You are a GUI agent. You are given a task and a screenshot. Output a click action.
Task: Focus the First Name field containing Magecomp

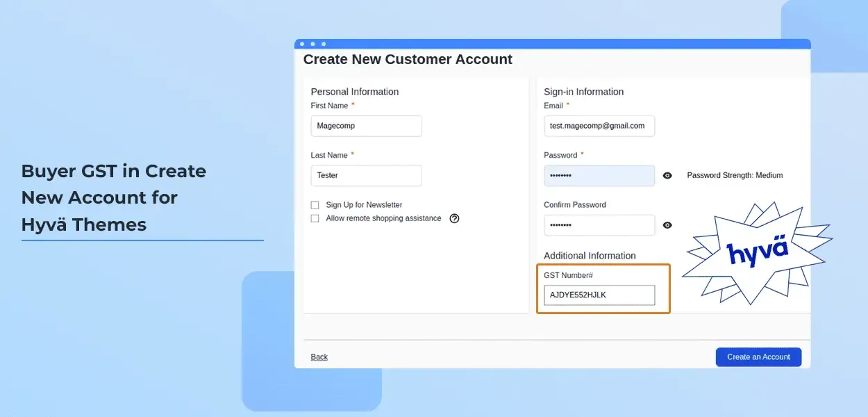coord(366,126)
